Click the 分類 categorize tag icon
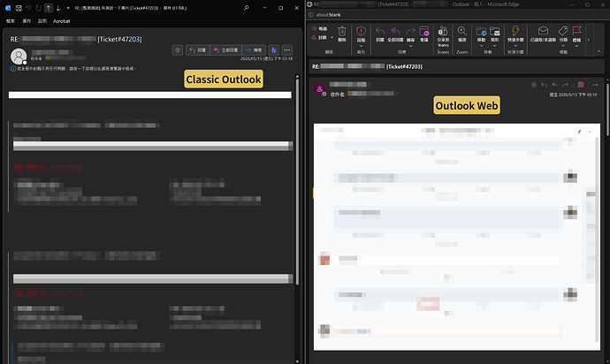 pyautogui.click(x=563, y=31)
